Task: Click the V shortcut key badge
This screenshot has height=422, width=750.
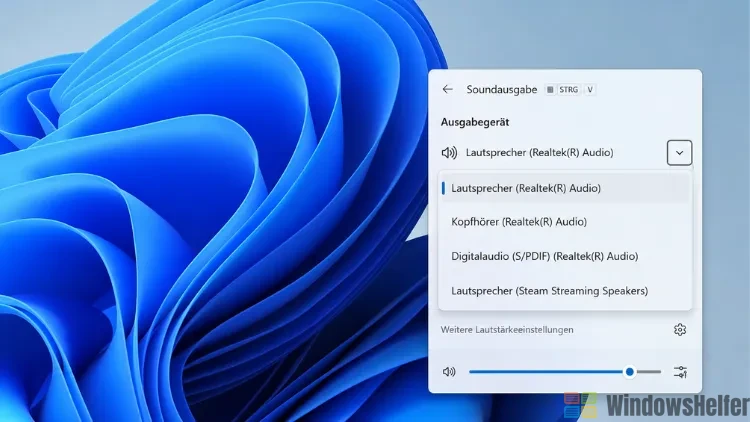Action: pyautogui.click(x=590, y=89)
